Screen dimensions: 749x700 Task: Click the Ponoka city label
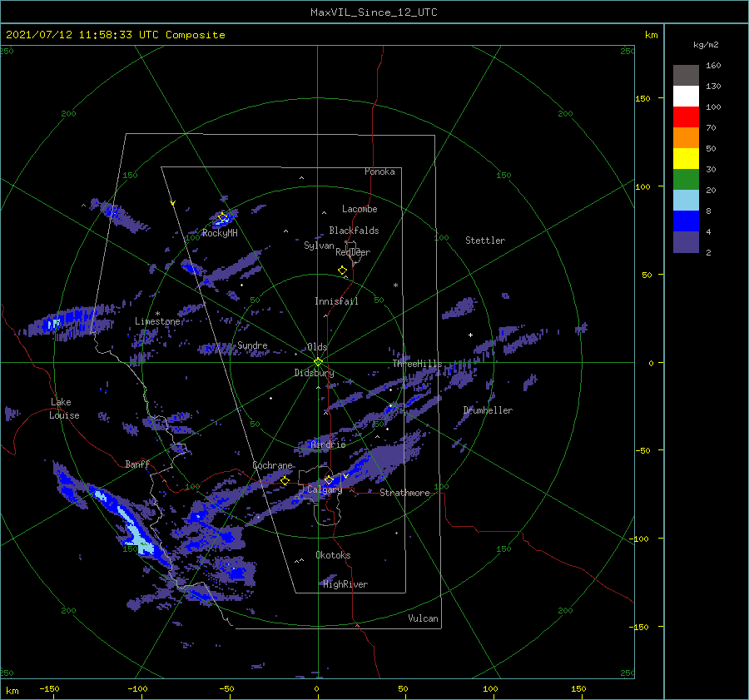pos(379,171)
